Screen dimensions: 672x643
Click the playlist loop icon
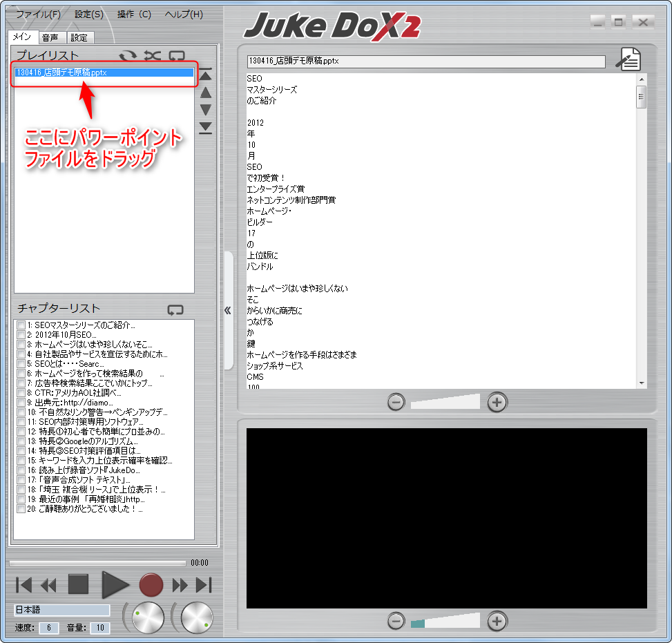177,56
